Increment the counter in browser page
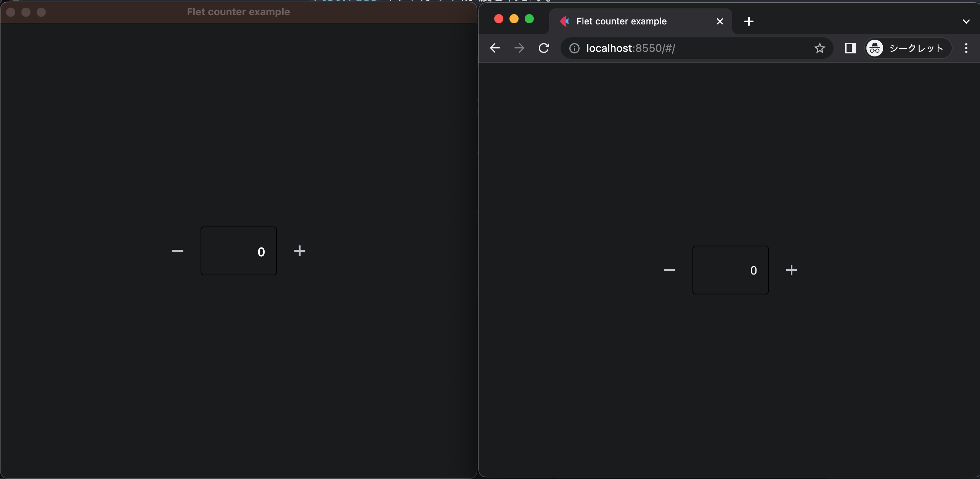Viewport: 980px width, 479px height. pos(792,270)
